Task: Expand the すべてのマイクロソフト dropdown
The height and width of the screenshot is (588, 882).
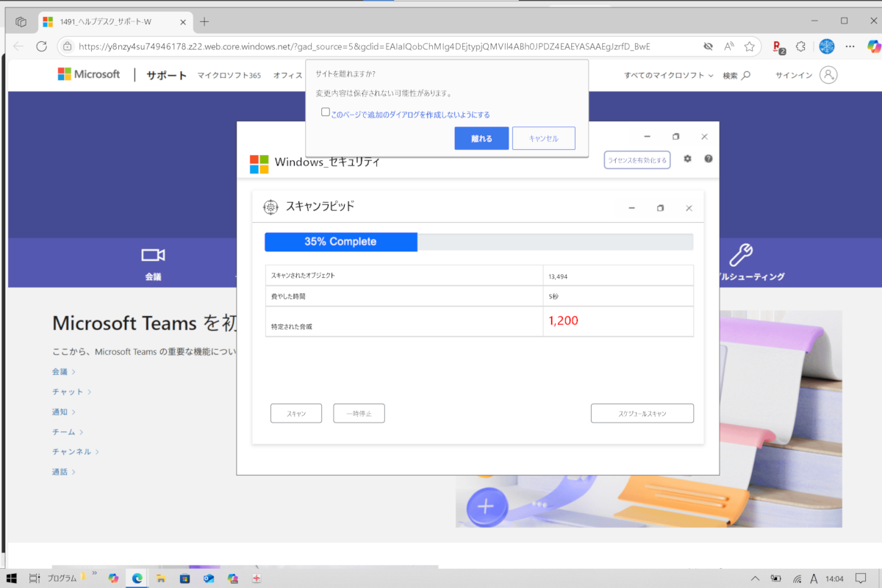Action: [x=668, y=75]
